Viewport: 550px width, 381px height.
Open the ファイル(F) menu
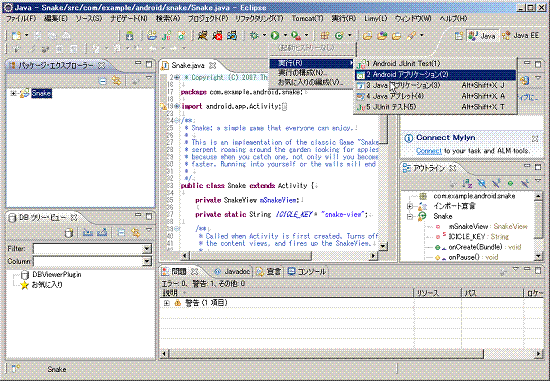pos(21,18)
